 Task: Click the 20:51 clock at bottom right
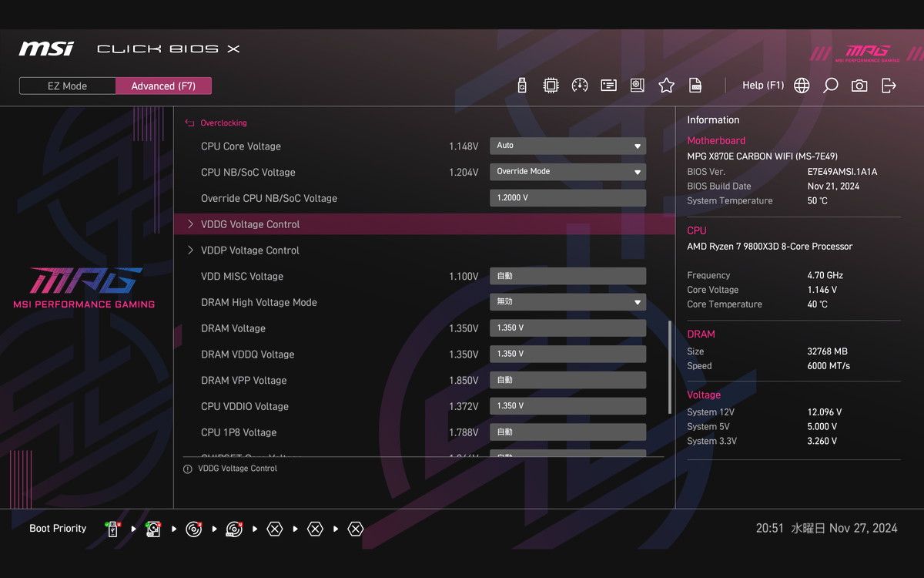pyautogui.click(x=769, y=529)
